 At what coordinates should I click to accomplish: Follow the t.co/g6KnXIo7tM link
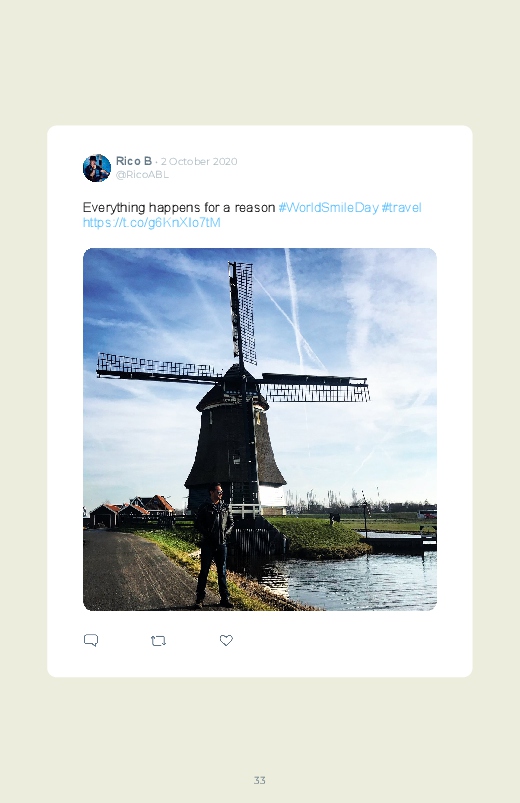click(x=152, y=223)
